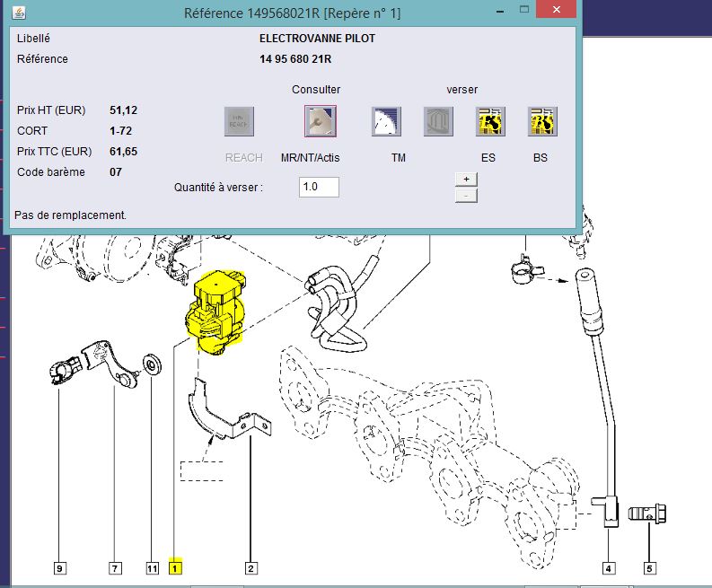The width and height of the screenshot is (712, 588).
Task: Select part marker 2 in diagram
Action: (x=251, y=568)
